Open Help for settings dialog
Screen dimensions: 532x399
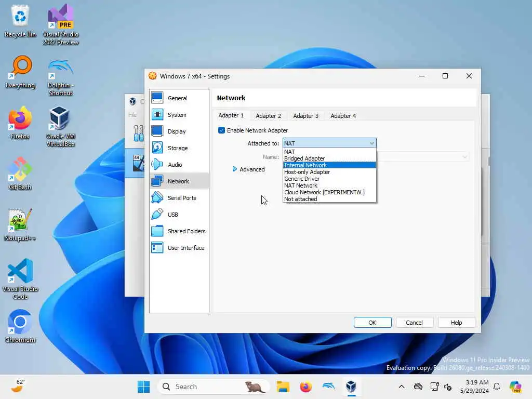[456, 323]
